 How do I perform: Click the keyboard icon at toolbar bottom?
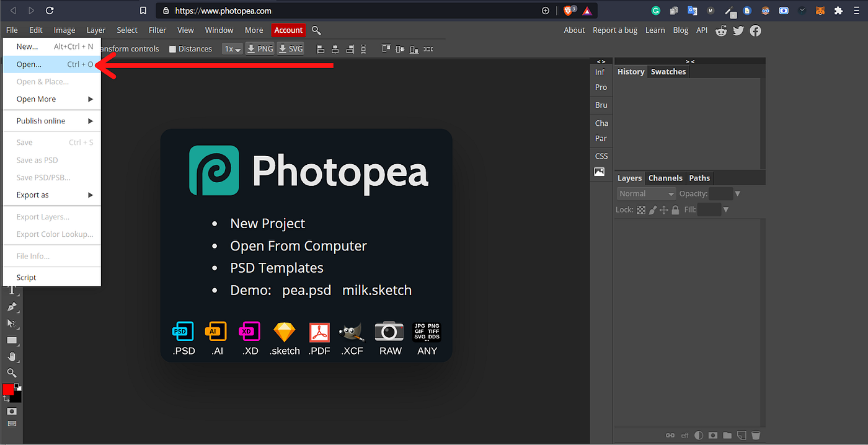pyautogui.click(x=11, y=424)
